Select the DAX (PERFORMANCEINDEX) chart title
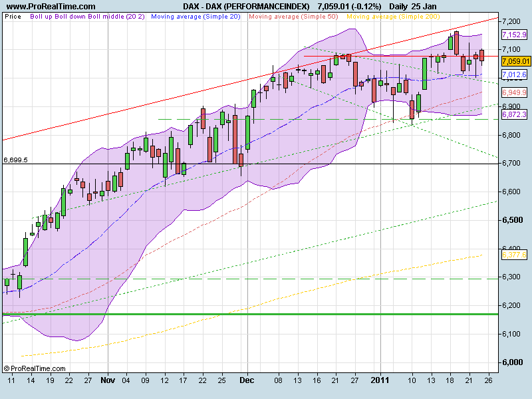This screenshot has height=399, width=532. point(246,7)
